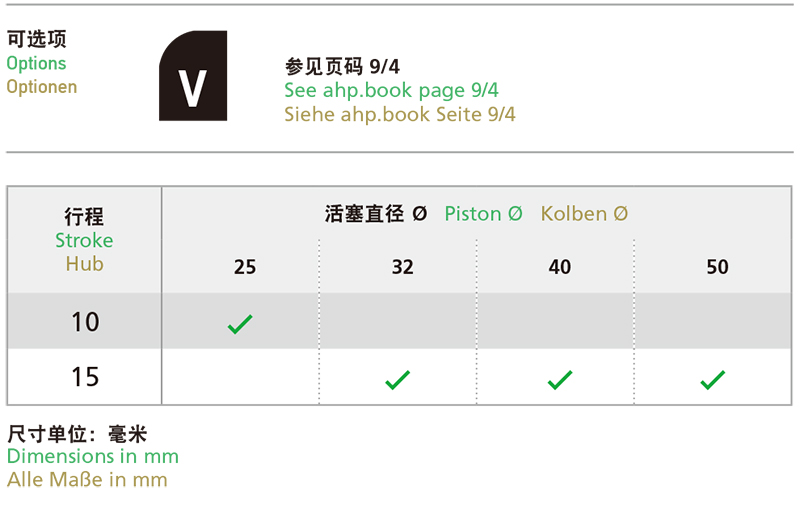Click the checkmark for stroke 15, piston 50

[x=712, y=380]
